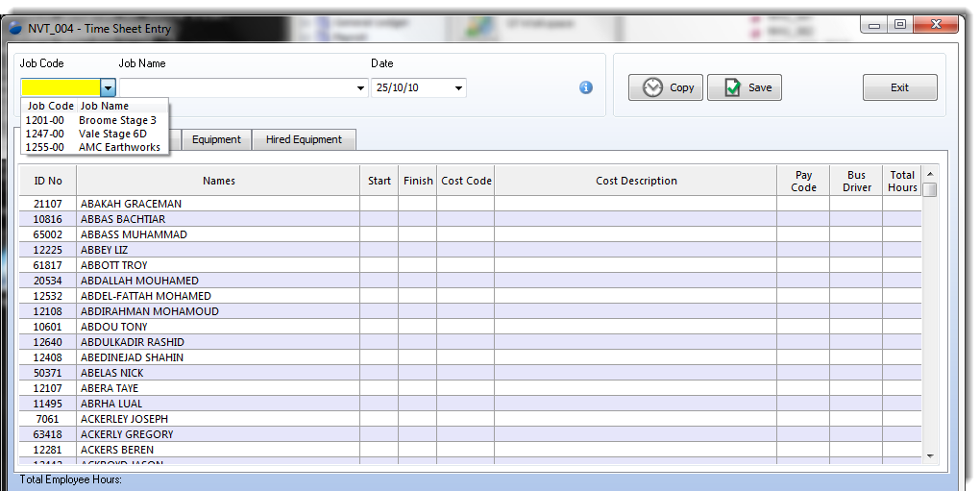Click the Bus Driver cell for ABDOU TONY
The image size is (980, 491).
click(x=856, y=327)
